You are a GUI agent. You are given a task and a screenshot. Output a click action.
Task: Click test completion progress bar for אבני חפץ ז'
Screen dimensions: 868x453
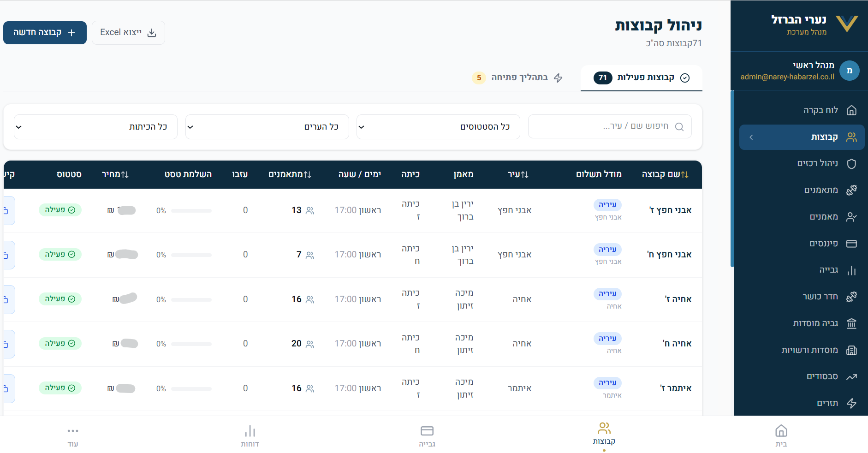[191, 211]
